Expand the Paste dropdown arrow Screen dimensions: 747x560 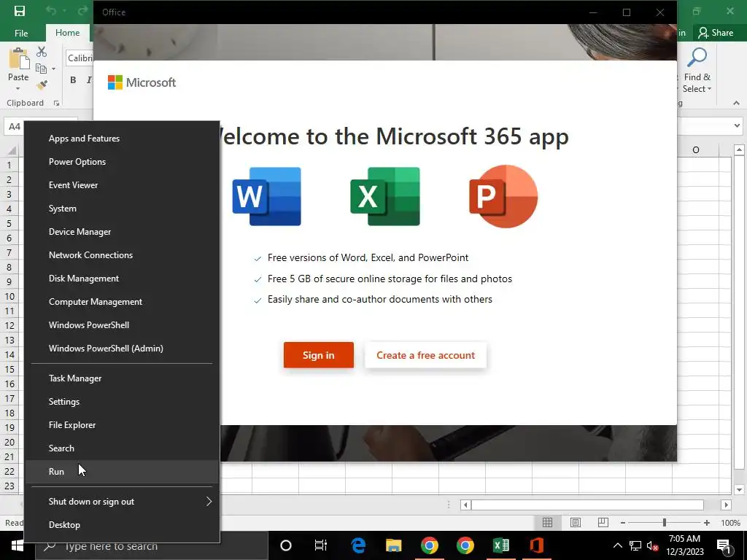(18, 88)
